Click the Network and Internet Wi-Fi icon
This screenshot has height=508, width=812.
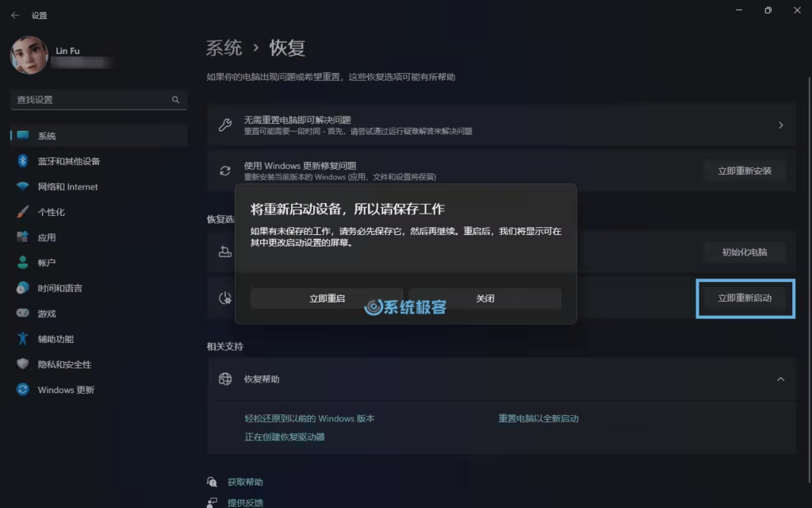[23, 187]
